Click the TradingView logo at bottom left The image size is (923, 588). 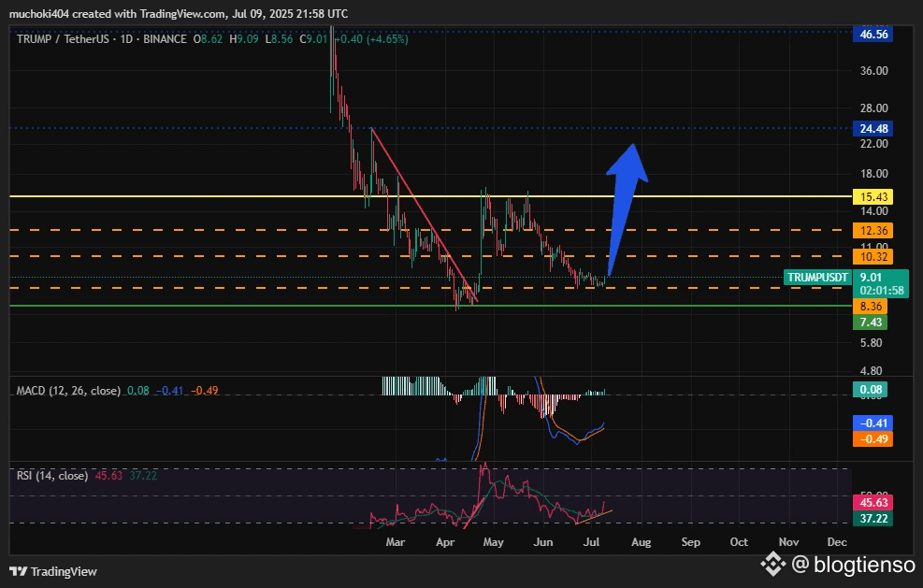pyautogui.click(x=53, y=571)
